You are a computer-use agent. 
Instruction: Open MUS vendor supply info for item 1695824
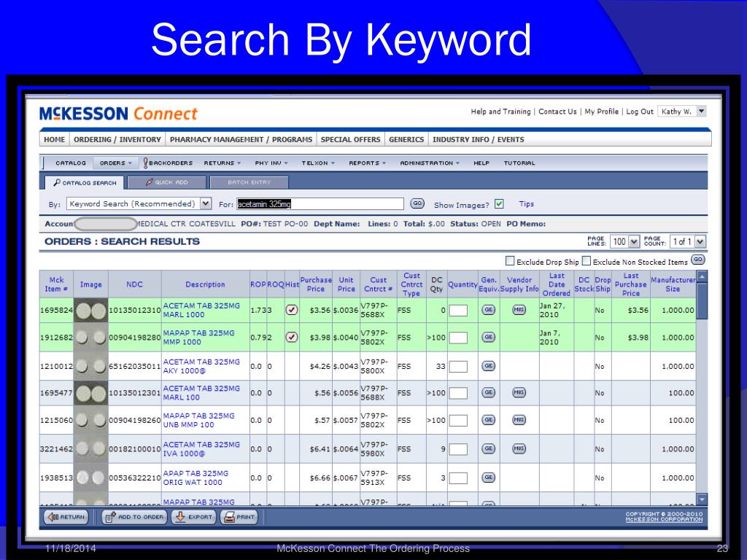519,309
